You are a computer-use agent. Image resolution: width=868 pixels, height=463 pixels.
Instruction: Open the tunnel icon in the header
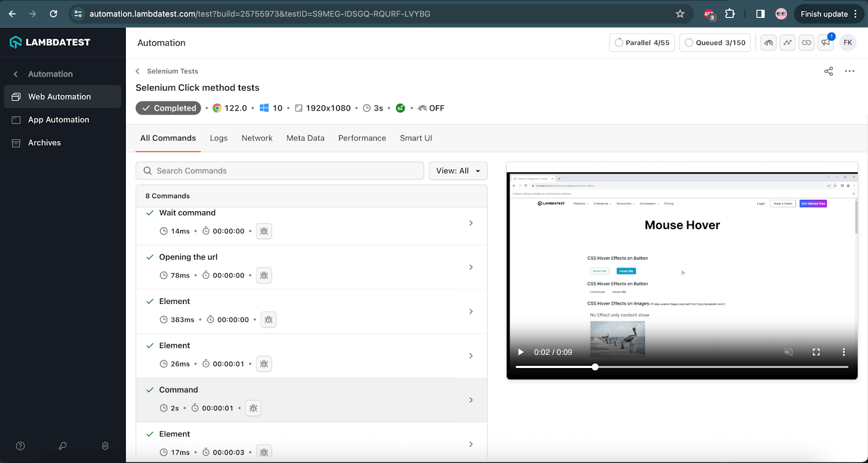coord(768,43)
